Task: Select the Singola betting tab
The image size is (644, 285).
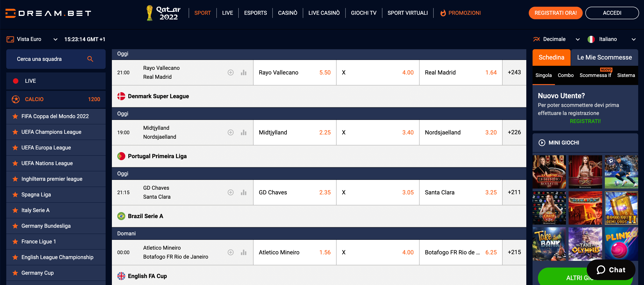Action: point(544,75)
